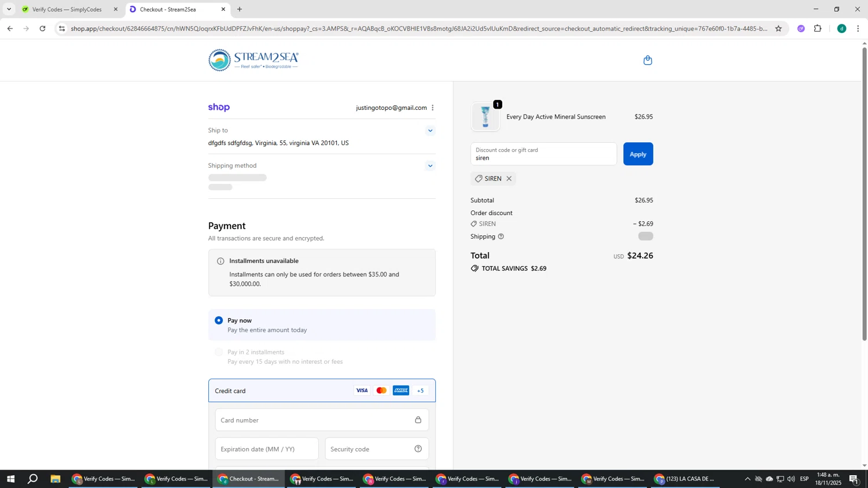Expand the Shipping method section

coord(430,166)
